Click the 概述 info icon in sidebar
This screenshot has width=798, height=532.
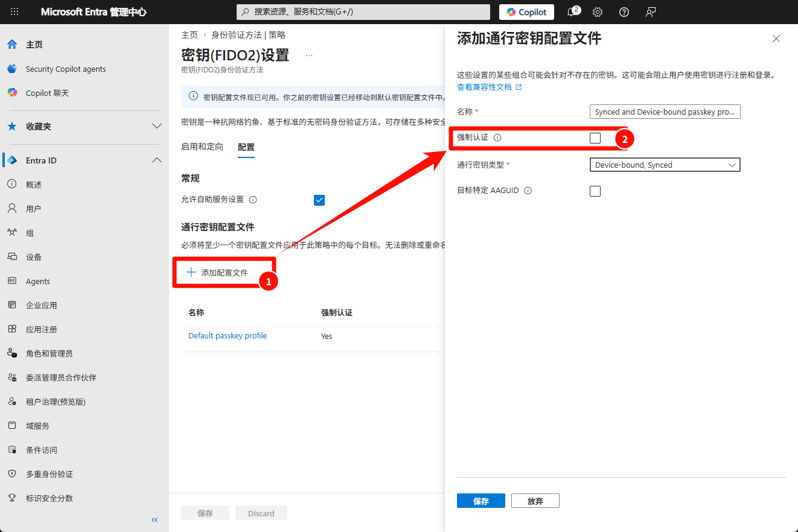click(x=12, y=185)
